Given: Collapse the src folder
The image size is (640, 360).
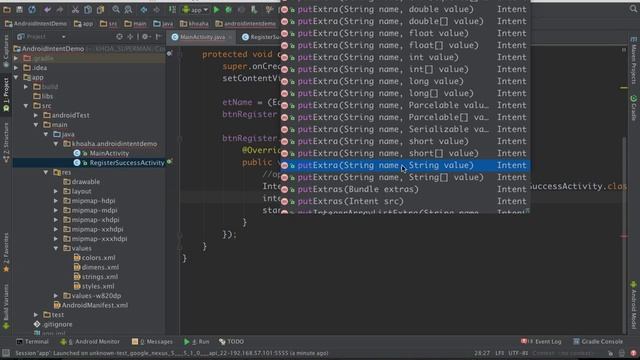Looking at the screenshot, I should [26, 106].
